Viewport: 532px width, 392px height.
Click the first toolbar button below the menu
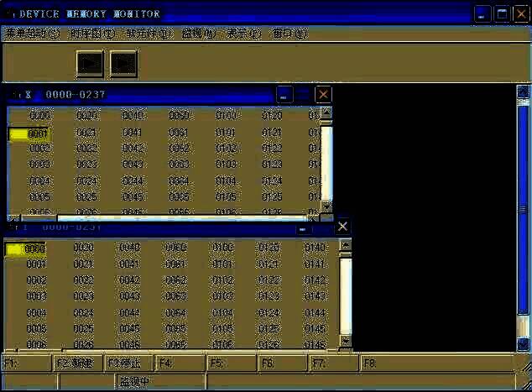(90, 63)
